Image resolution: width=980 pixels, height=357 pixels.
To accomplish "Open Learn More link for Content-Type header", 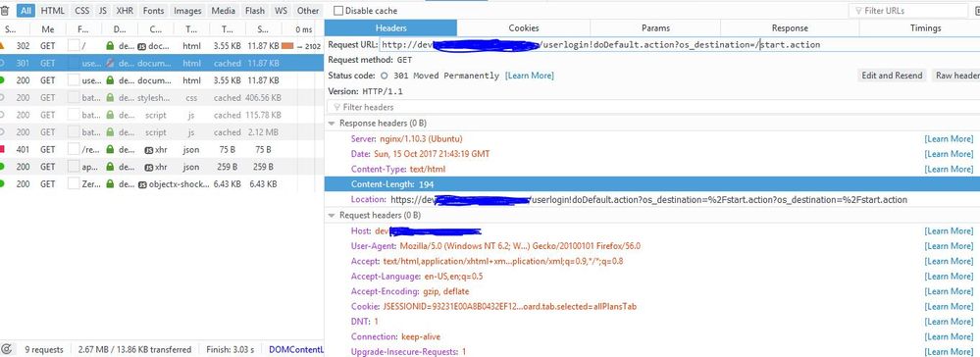I will pyautogui.click(x=949, y=170).
